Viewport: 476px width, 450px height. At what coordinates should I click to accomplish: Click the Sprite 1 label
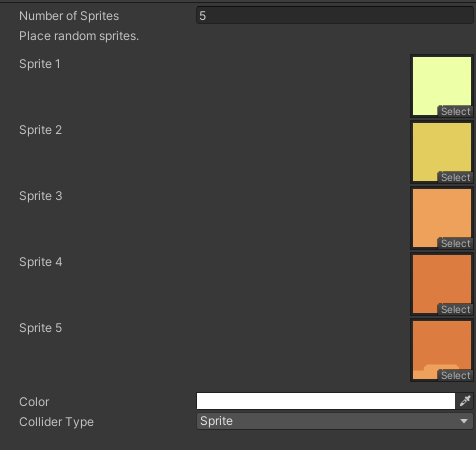(x=40, y=64)
